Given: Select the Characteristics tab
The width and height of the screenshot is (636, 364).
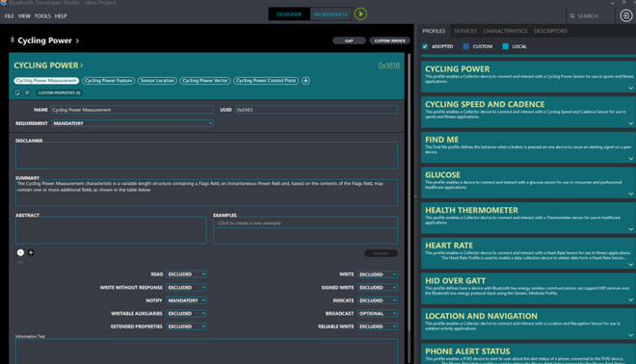Looking at the screenshot, I should 505,31.
